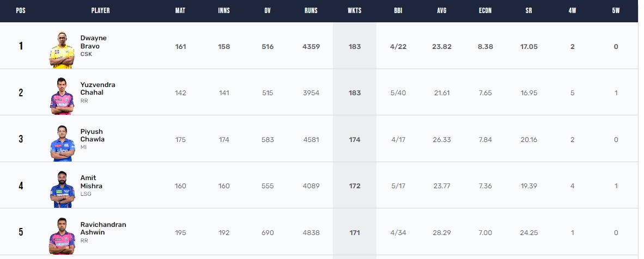Viewport: 644px width, 259px height.
Task: Select Piyush Chawla's player image
Action: point(63,143)
